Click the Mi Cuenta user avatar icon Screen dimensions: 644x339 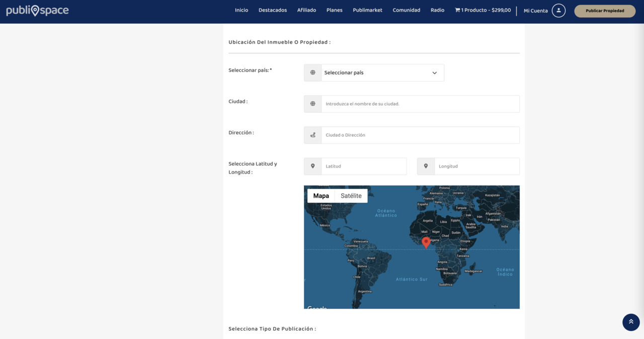(558, 11)
